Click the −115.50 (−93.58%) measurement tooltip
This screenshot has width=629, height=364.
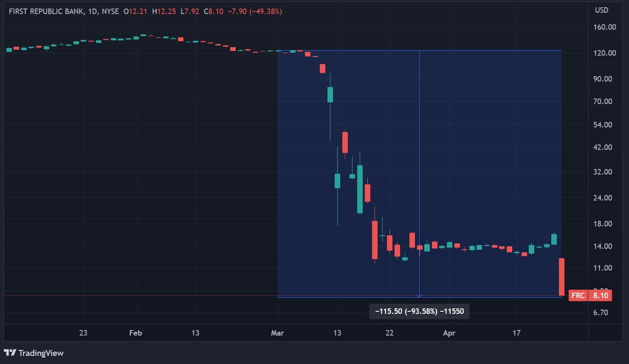coord(419,311)
